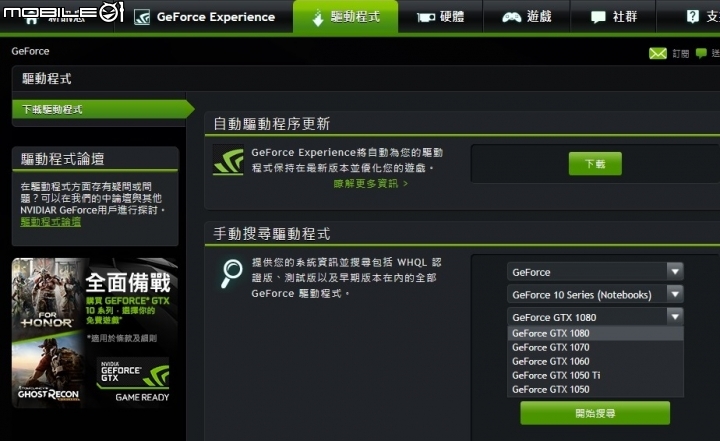This screenshot has width=720, height=441.
Task: Click the GeForce breadcrumb text
Action: pyautogui.click(x=30, y=51)
